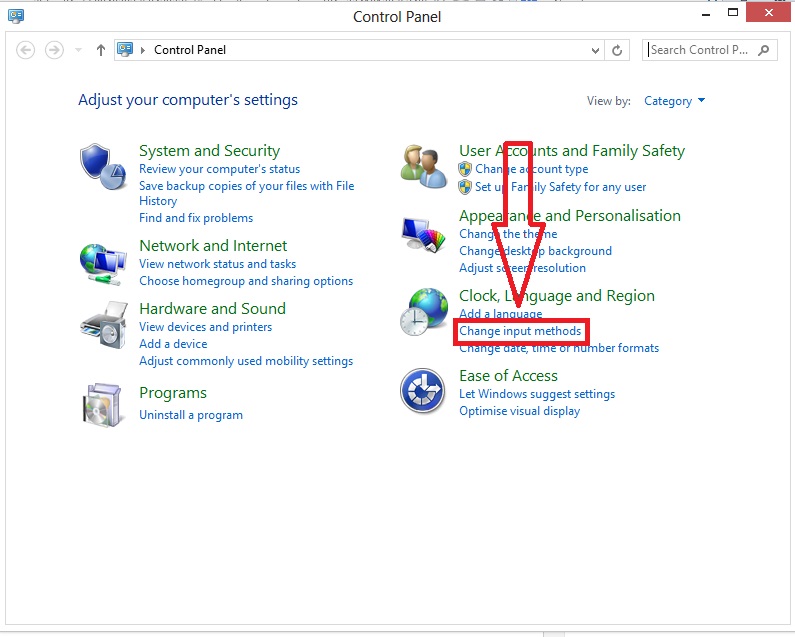Viewport: 795px width, 637px height.
Task: Click shield icon beside Change account type
Action: pos(465,169)
